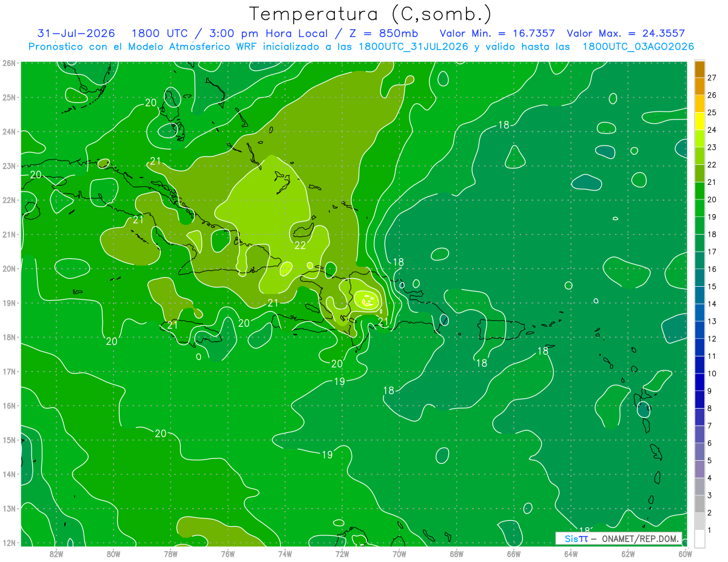Click the "22N" latitude axis label
Screen dimensions: 728x562
[8, 200]
